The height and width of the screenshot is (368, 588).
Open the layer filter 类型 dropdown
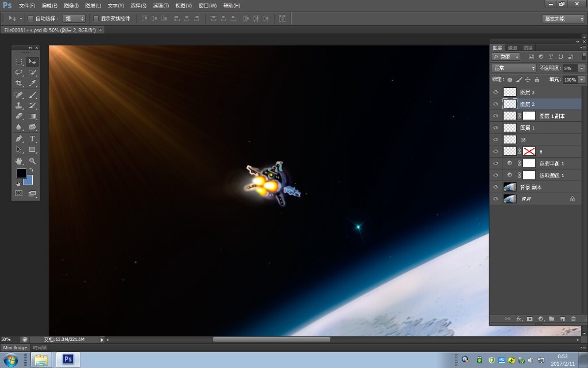click(x=505, y=57)
